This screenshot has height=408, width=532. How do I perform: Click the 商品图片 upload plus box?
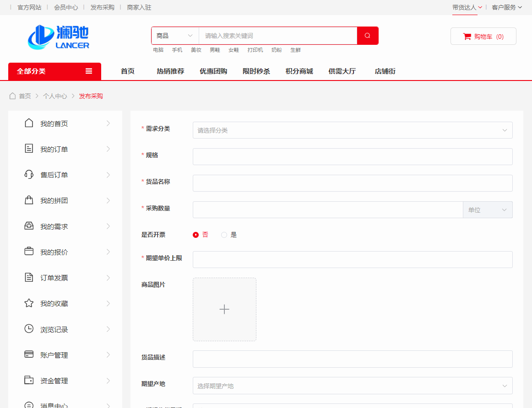[224, 309]
